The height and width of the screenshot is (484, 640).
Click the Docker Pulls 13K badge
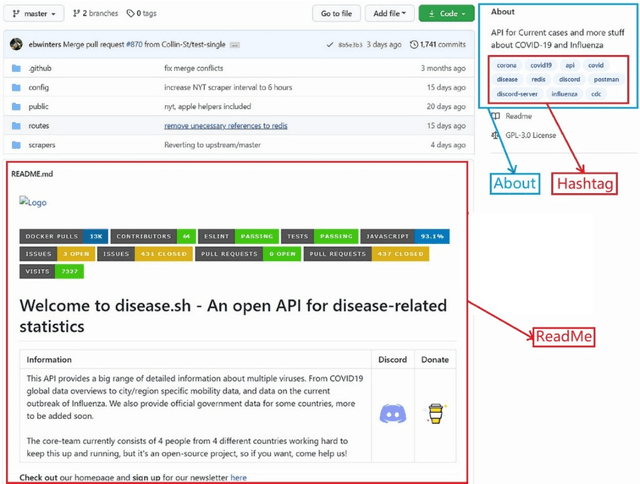point(64,236)
